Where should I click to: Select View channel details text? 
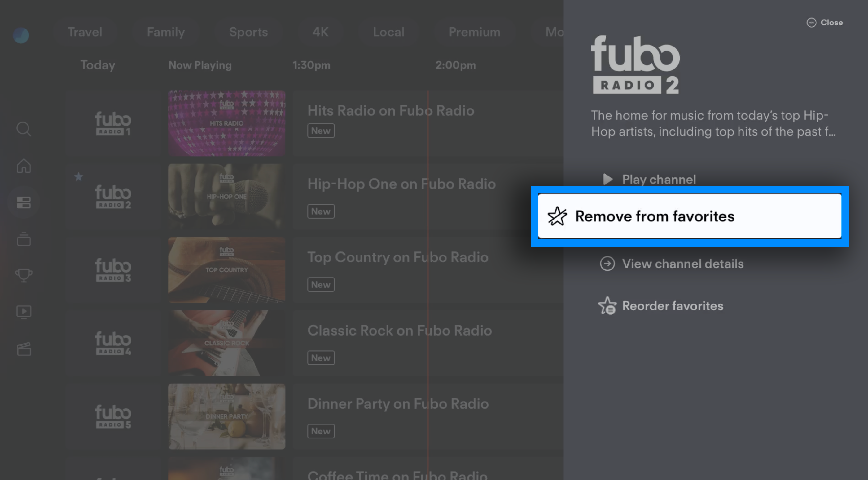[x=683, y=264]
